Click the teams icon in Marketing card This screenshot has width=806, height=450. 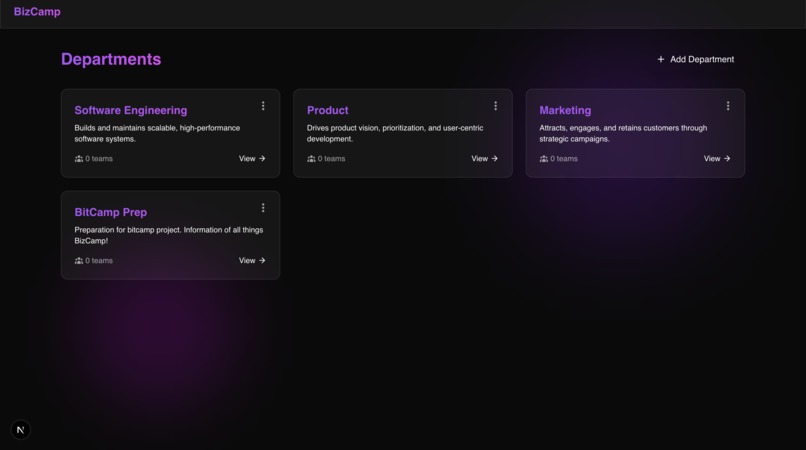click(543, 158)
